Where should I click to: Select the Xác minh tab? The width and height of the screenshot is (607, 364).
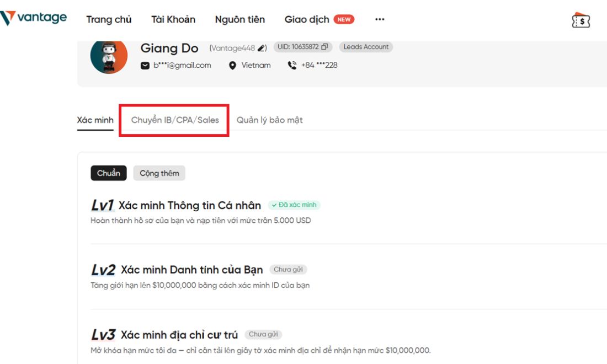coord(95,120)
